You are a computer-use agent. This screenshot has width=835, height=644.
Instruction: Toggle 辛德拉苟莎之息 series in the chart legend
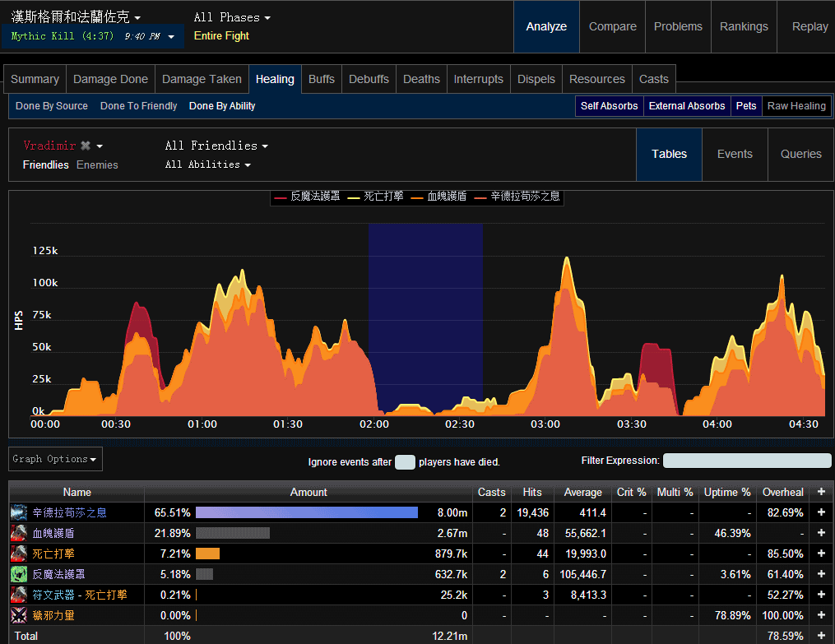[x=517, y=197]
